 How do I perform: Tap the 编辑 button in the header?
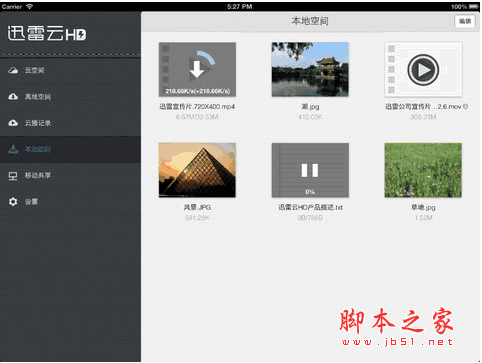pyautogui.click(x=465, y=21)
